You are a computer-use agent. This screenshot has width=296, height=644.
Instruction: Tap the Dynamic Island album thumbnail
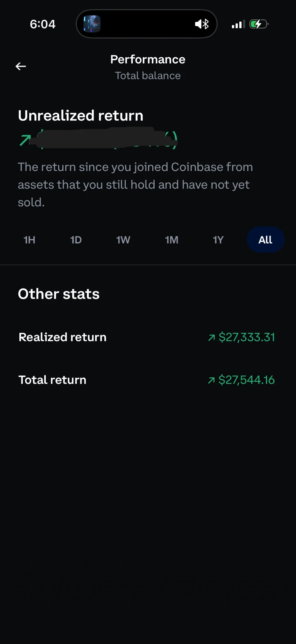(92, 24)
